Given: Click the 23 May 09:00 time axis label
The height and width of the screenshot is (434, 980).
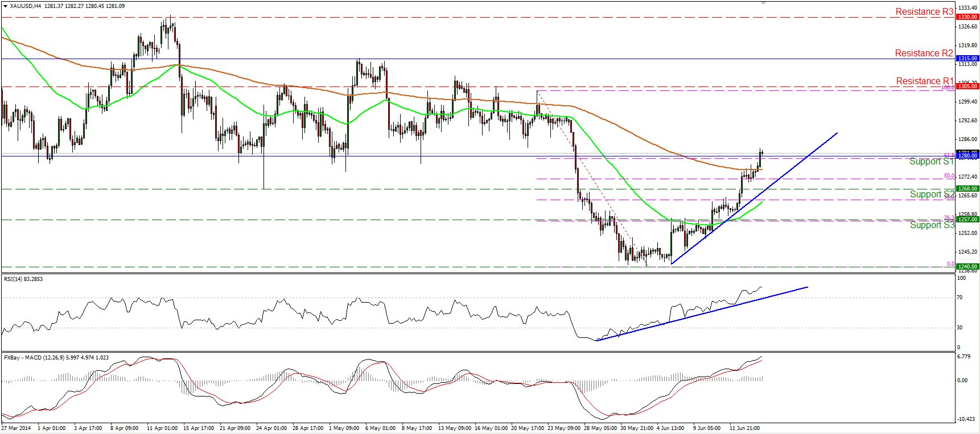Looking at the screenshot, I should (564, 428).
